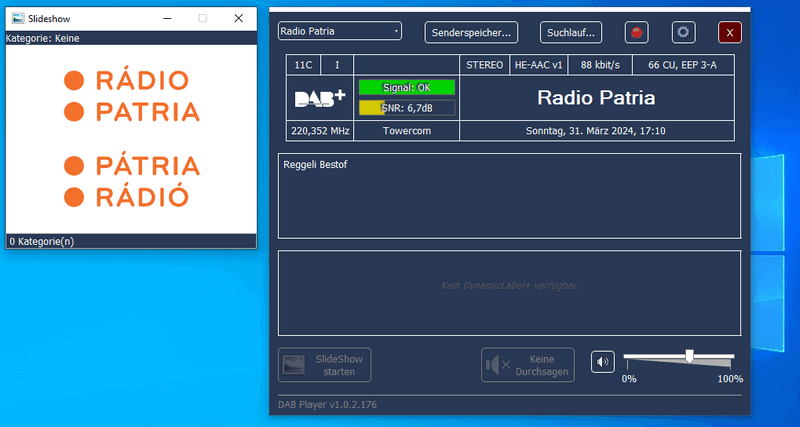Click the 100% volume label
The image size is (800, 427).
click(x=730, y=379)
